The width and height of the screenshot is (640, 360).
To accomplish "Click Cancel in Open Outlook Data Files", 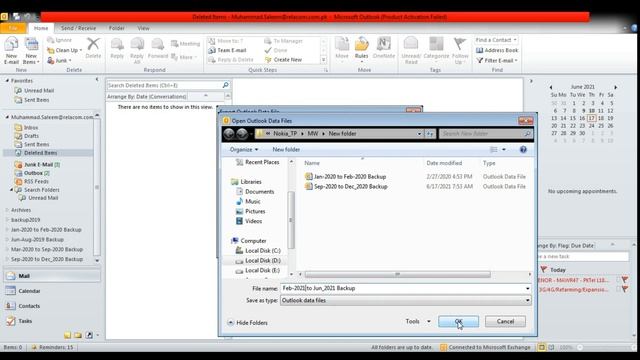I will [x=505, y=322].
